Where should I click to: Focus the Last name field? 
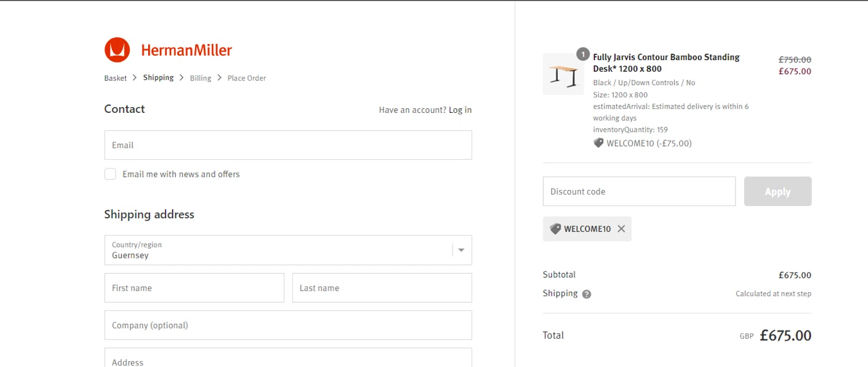point(382,288)
